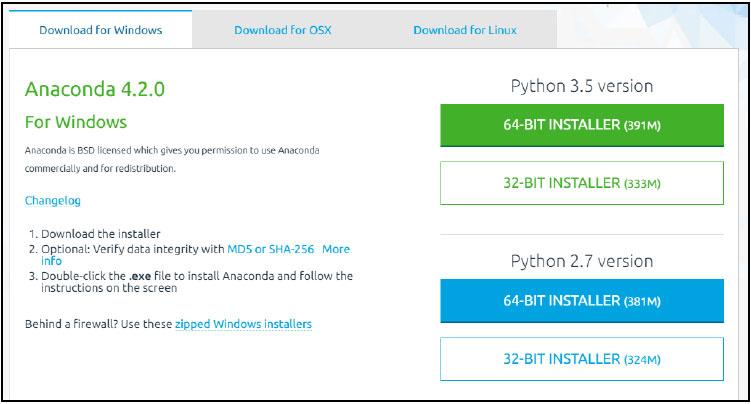Open the MD5 or SHA-256 link

[x=271, y=249]
